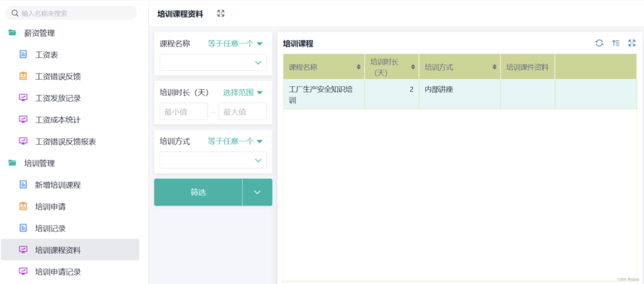Click the 薪资管理 folder icon

pos(12,33)
